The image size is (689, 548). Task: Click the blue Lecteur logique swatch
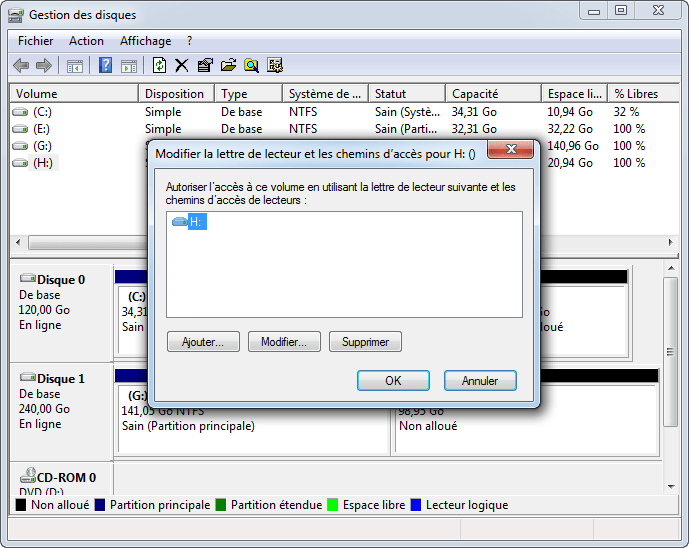coord(416,505)
